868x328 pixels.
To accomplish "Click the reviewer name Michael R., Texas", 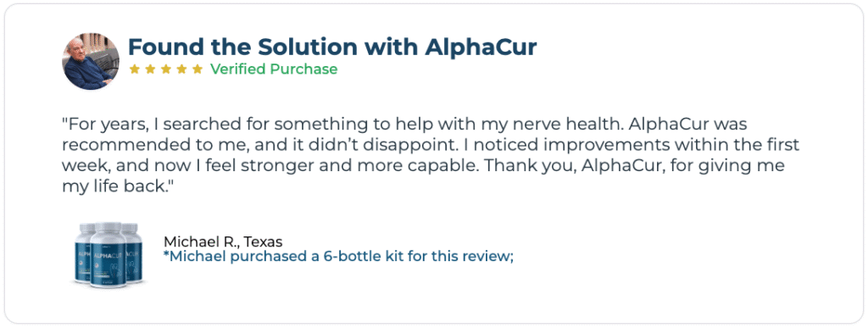I will click(x=223, y=242).
